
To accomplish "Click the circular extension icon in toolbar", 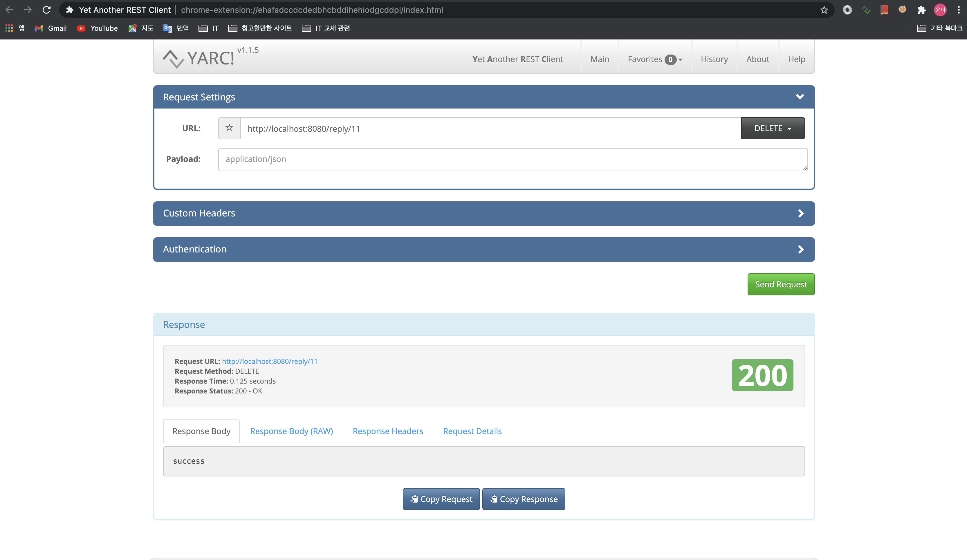I will tap(847, 10).
